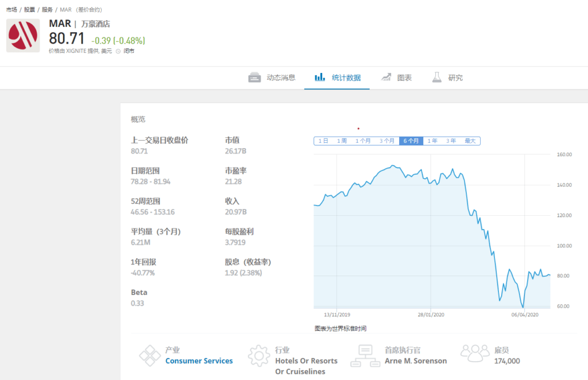Select the 1个月 chart range
Image resolution: width=588 pixels, height=380 pixels.
click(363, 141)
